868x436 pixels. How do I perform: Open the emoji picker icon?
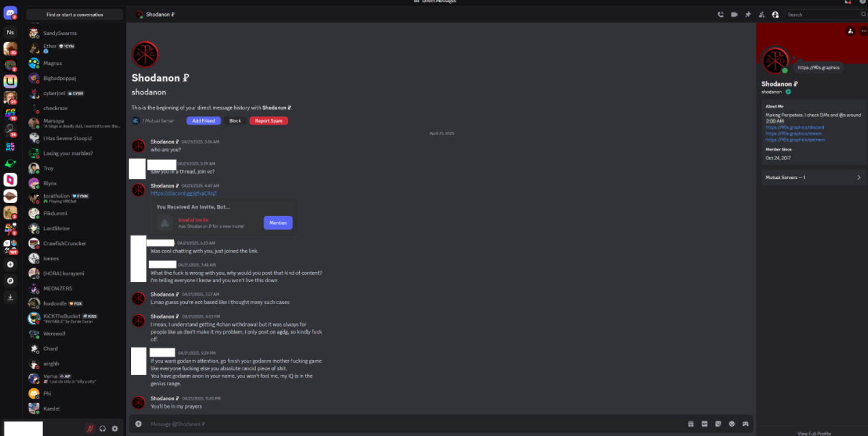(732, 424)
